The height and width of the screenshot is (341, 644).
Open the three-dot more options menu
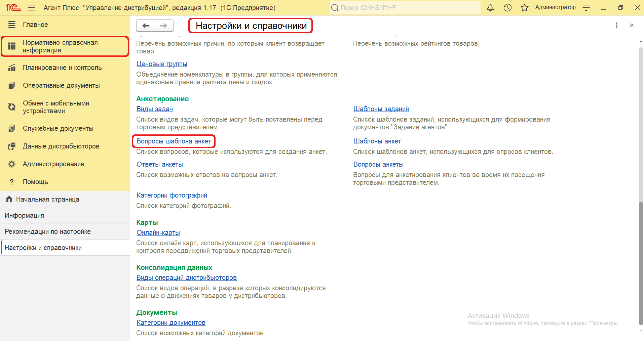click(x=616, y=25)
